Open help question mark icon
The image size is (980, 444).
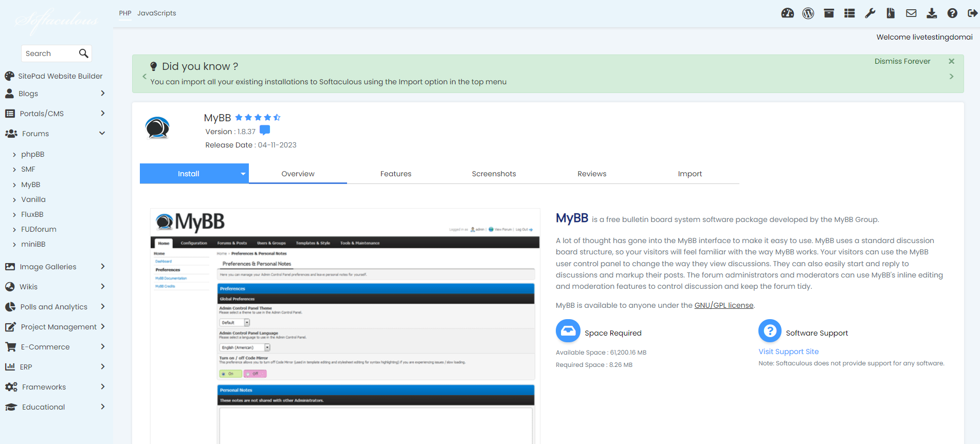pos(952,13)
